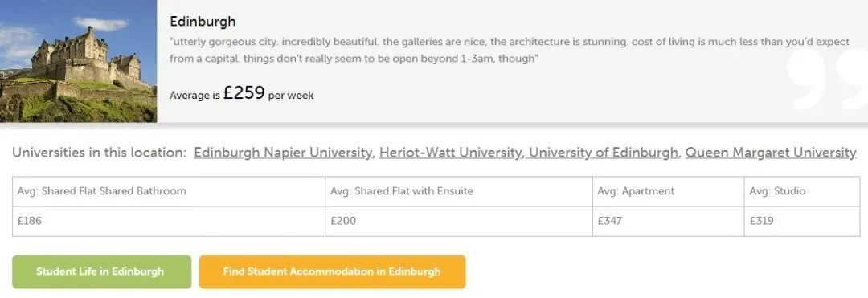
Task: Open the Edinburgh Napier University link
Action: point(283,153)
